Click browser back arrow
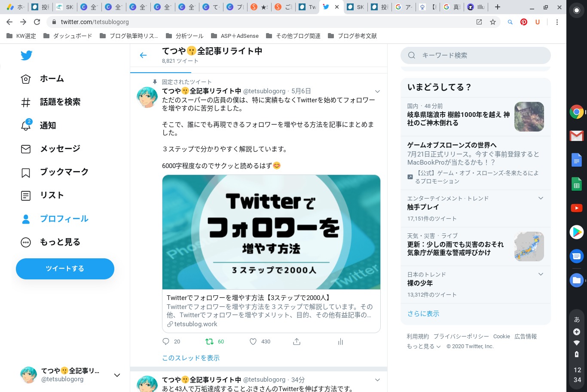This screenshot has height=392, width=587. point(9,22)
